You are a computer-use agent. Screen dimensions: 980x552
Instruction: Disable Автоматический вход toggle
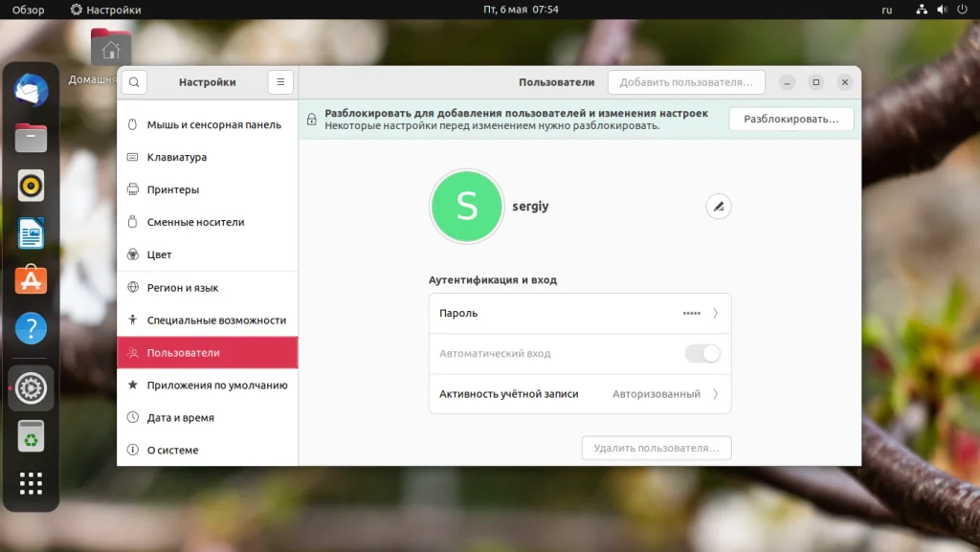pos(702,353)
